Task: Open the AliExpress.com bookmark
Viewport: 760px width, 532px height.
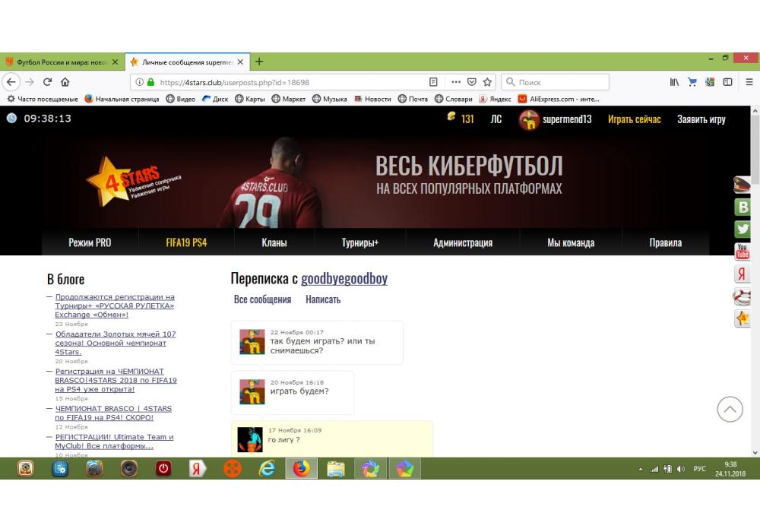Action: (559, 99)
